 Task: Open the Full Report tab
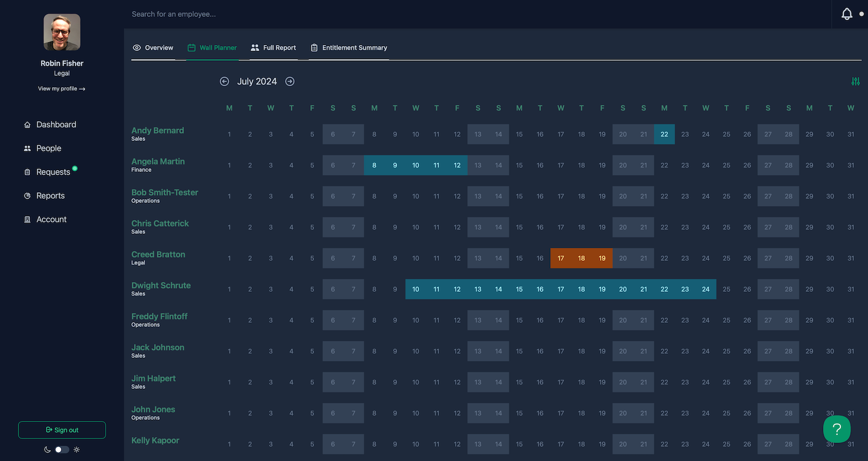click(x=273, y=48)
